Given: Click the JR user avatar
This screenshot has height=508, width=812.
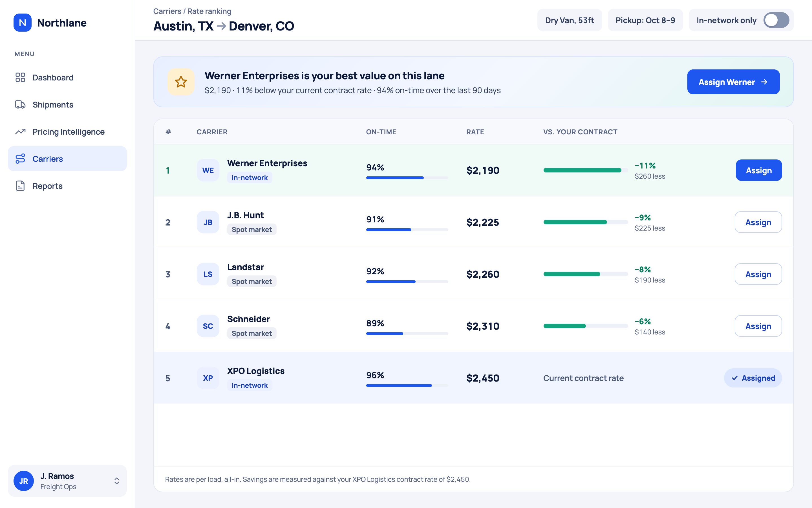Looking at the screenshot, I should click(x=23, y=481).
